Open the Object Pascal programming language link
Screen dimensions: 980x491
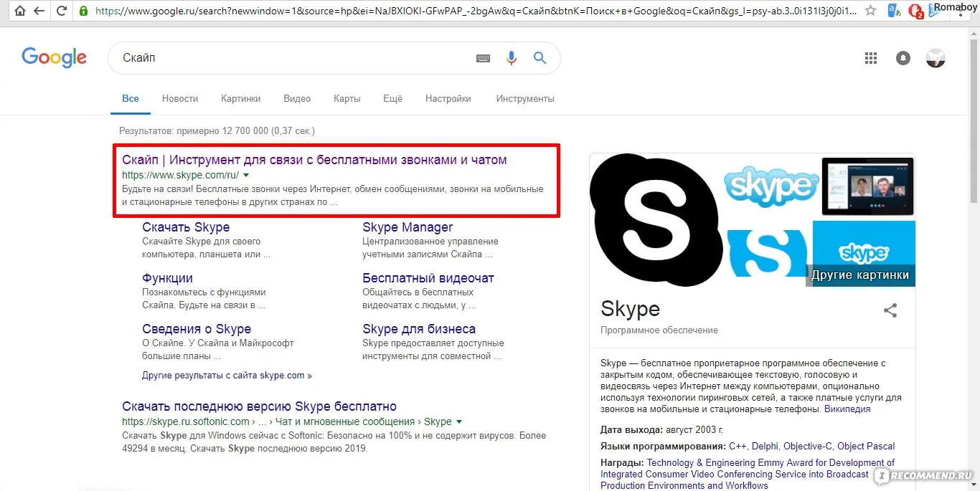click(866, 446)
